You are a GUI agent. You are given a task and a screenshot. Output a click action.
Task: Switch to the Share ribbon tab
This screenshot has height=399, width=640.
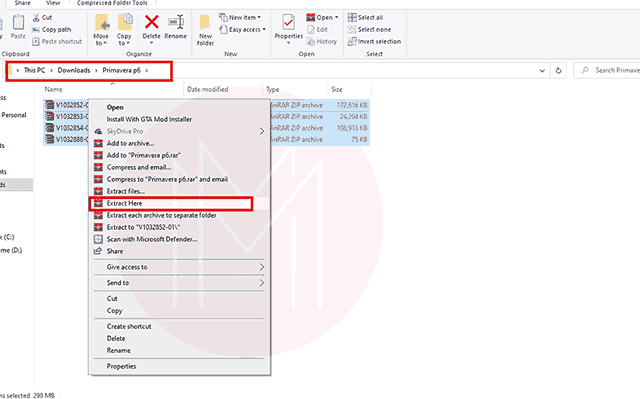(x=22, y=3)
